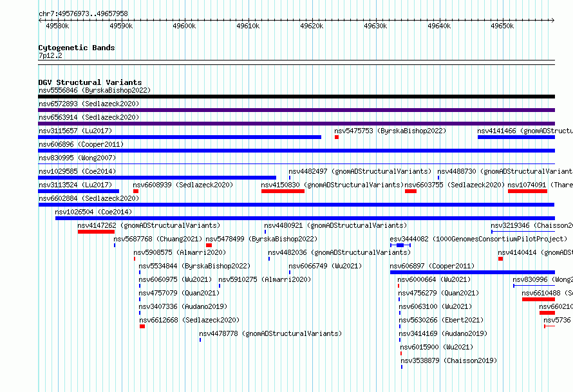Click the nsv4150830 variant label

pos(332,185)
